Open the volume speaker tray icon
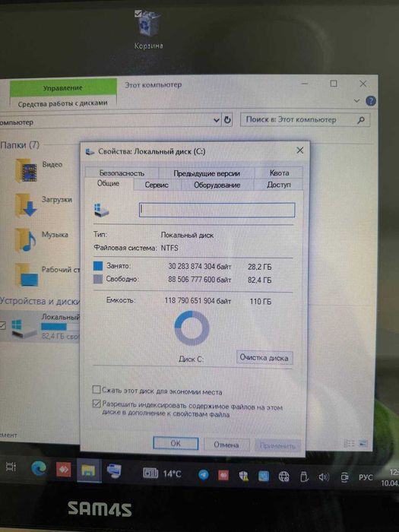399x532 pixels. click(x=323, y=477)
